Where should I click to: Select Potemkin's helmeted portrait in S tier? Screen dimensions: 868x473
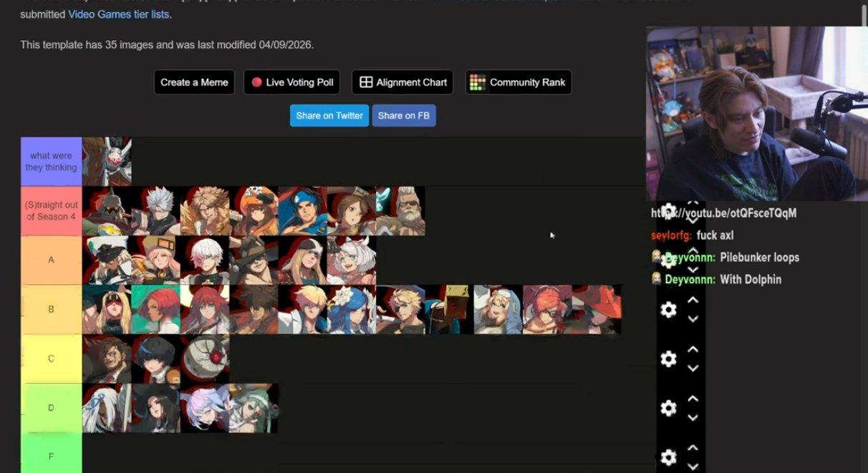pos(107,211)
